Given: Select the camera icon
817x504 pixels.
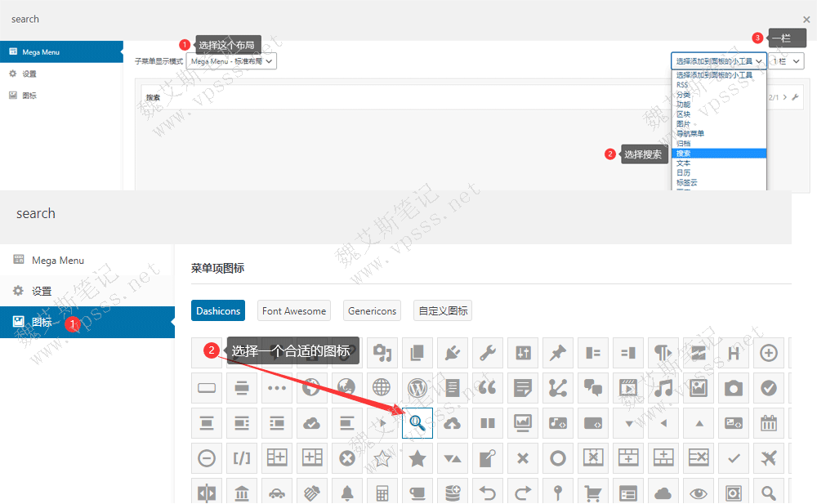Looking at the screenshot, I should coord(734,388).
